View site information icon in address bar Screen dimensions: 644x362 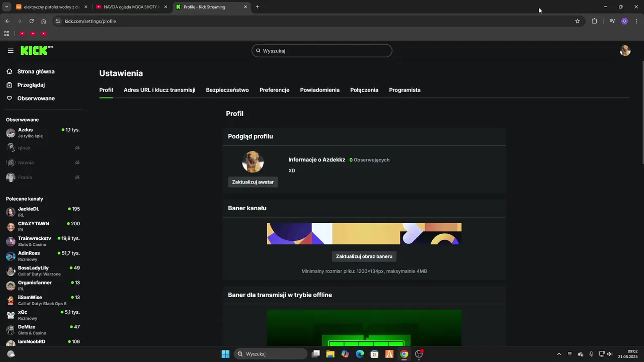point(58,21)
